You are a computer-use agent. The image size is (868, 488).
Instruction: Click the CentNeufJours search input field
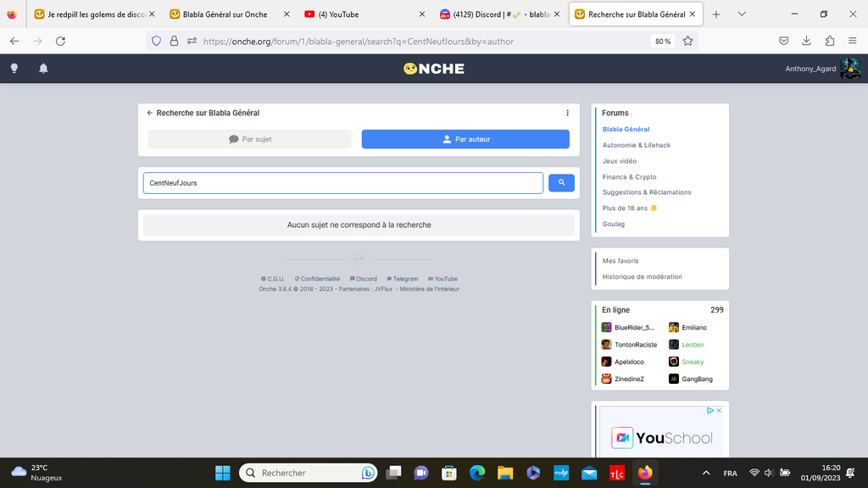pos(342,183)
